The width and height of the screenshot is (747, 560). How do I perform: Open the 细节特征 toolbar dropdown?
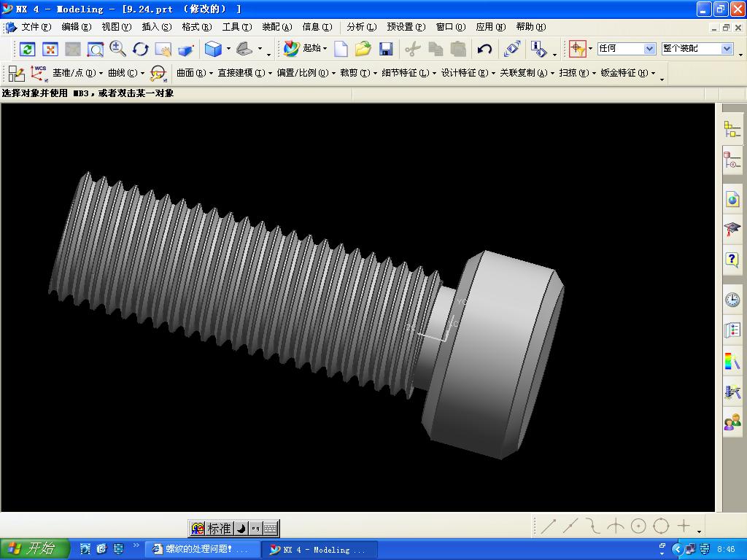pyautogui.click(x=409, y=73)
